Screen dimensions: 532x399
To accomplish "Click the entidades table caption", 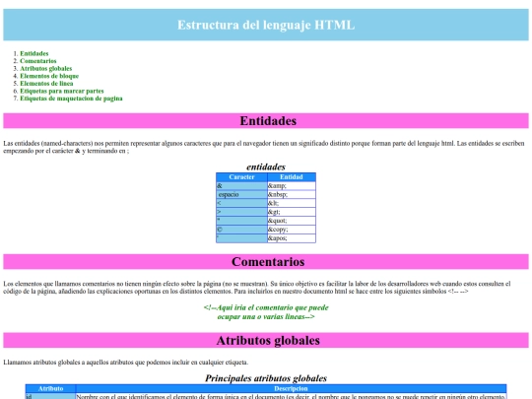I will [266, 166].
